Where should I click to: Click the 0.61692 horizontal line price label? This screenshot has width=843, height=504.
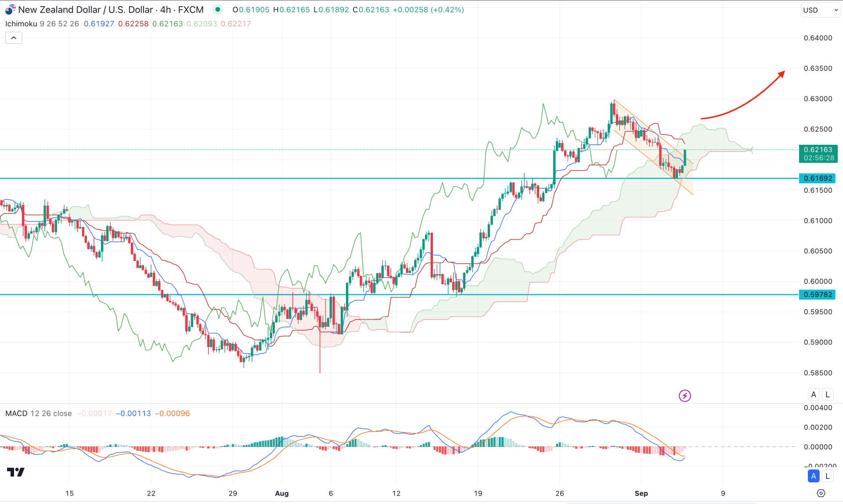pos(817,178)
